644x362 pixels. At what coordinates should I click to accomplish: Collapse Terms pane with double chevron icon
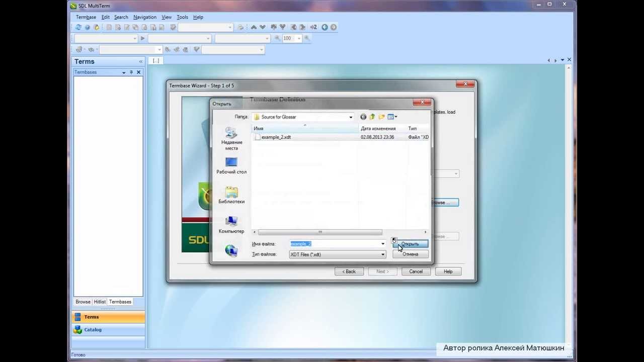tap(141, 61)
